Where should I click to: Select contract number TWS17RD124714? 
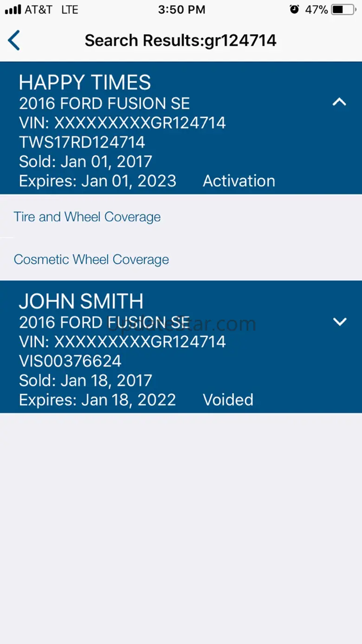click(x=82, y=142)
